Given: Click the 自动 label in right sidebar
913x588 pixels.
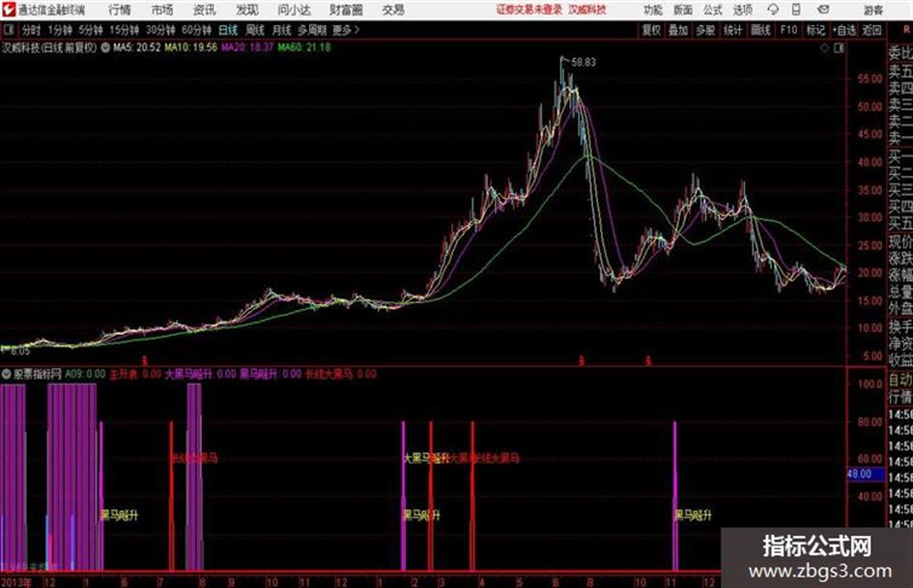Looking at the screenshot, I should (x=900, y=380).
